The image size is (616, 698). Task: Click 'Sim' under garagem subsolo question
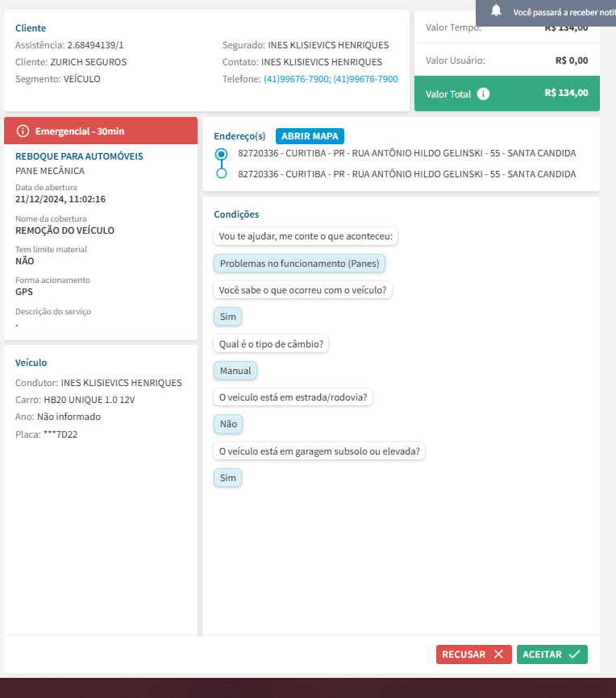coord(227,478)
